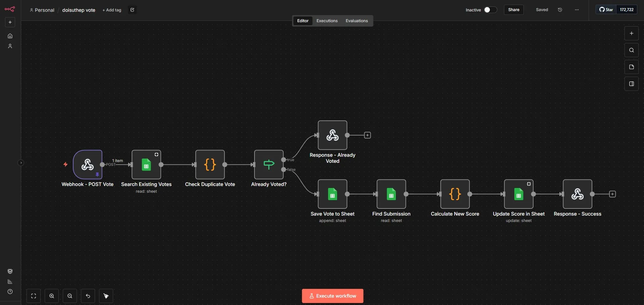The height and width of the screenshot is (305, 644).
Task: Click the zoom in magnifier icon
Action: click(x=52, y=296)
